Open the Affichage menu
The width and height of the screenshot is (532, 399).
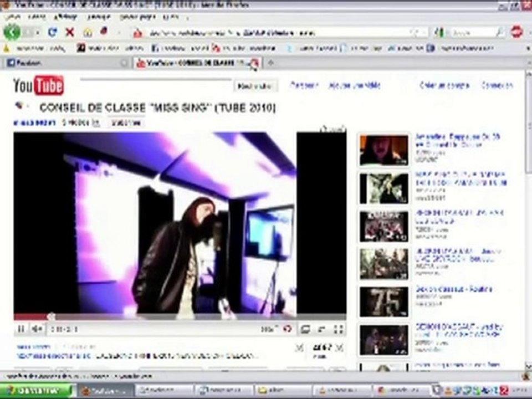pos(66,17)
